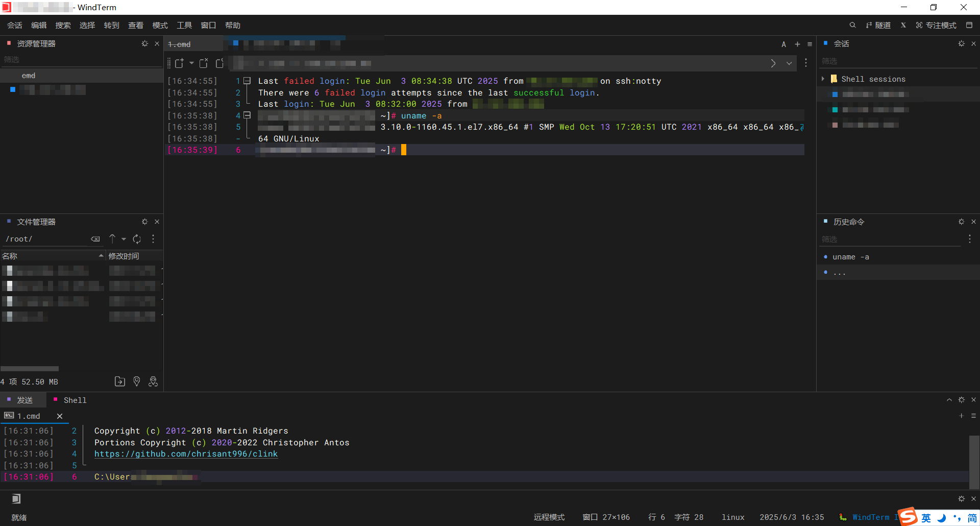This screenshot has width=980, height=526.
Task: Click the 筛选 filter field in 资源管理器
Action: click(x=82, y=60)
